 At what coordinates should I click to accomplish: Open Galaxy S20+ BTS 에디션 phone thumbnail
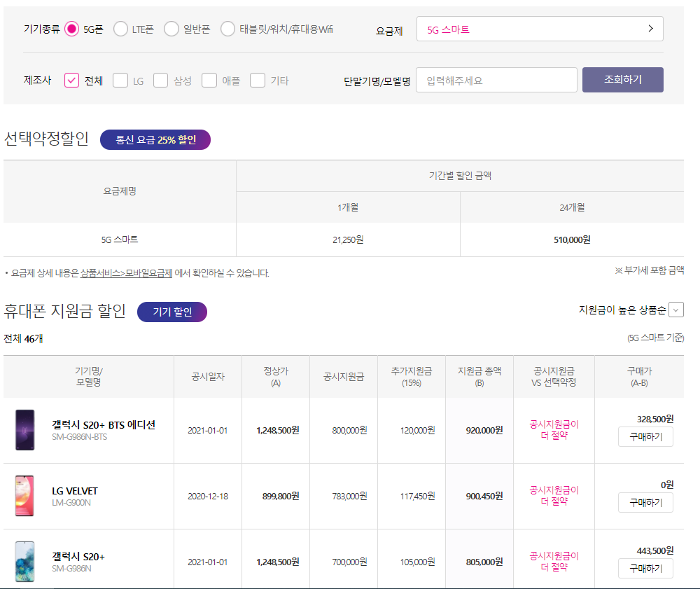click(x=25, y=429)
